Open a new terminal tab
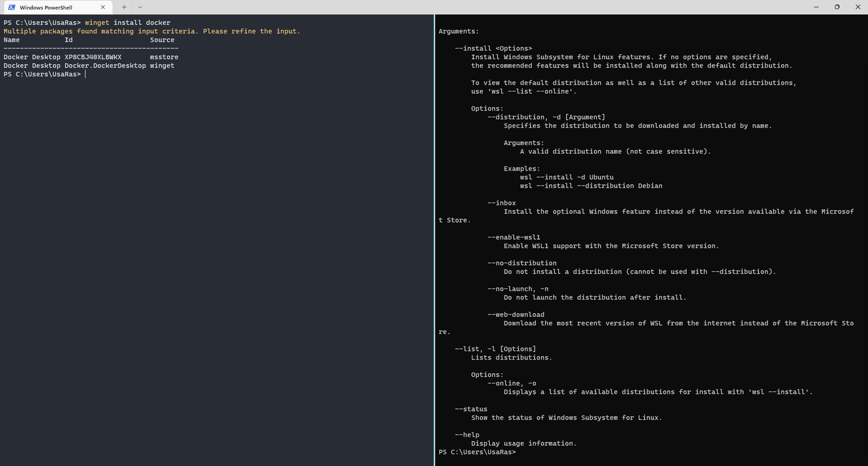This screenshot has height=466, width=868. [x=124, y=8]
